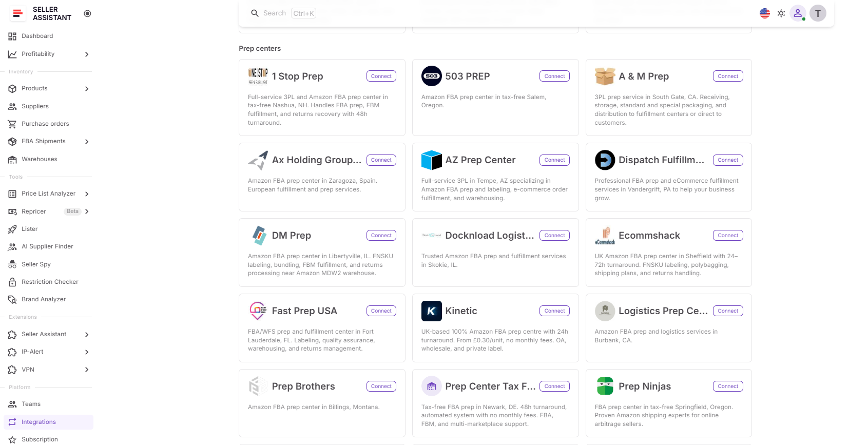This screenshot has width=868, height=445.
Task: Expand the Products submenu chevron
Action: pyautogui.click(x=87, y=89)
